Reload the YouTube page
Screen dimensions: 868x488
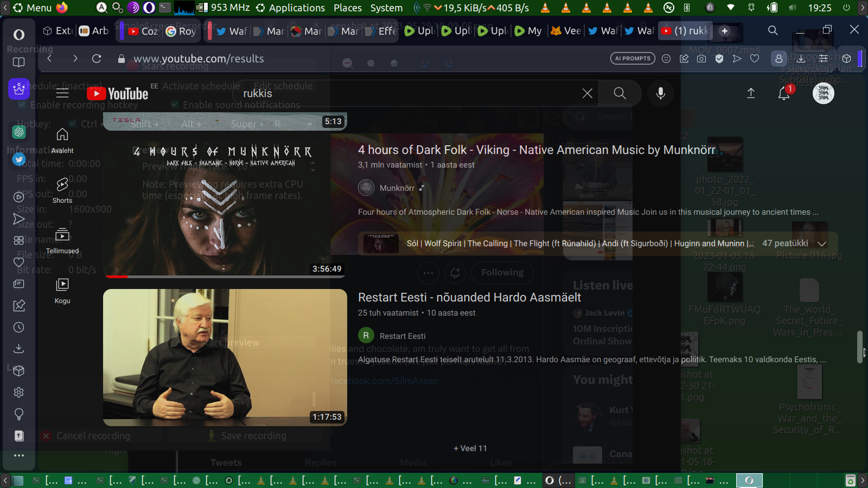point(97,59)
